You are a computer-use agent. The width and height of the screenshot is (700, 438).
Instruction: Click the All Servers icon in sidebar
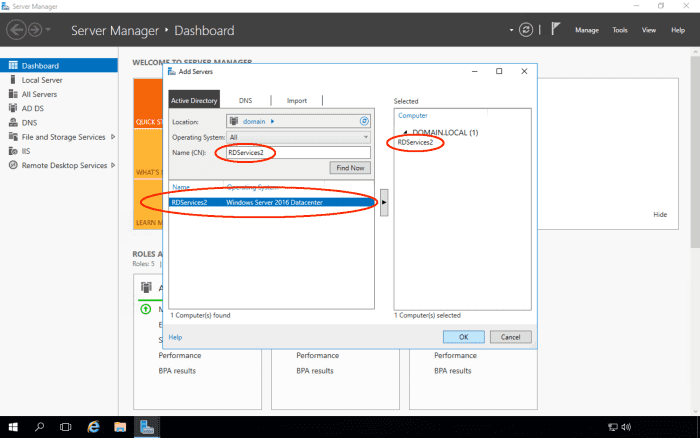coord(13,94)
